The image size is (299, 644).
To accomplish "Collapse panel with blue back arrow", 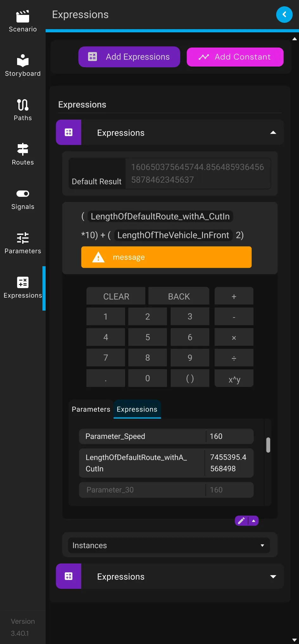I will coord(284,15).
